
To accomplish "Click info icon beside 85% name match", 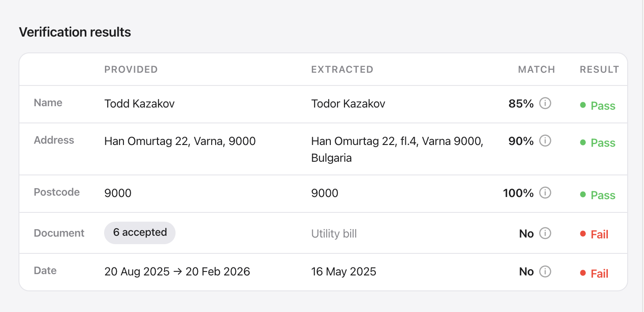I will click(545, 104).
